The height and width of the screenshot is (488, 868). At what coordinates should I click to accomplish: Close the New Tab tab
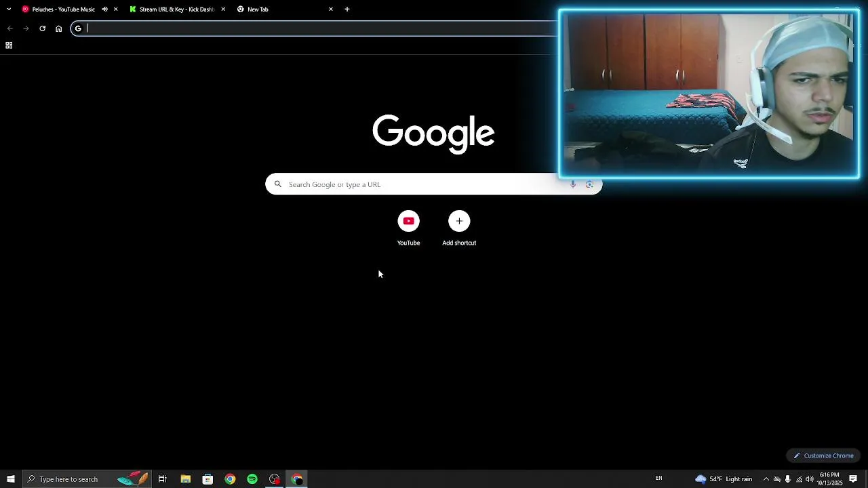point(331,9)
